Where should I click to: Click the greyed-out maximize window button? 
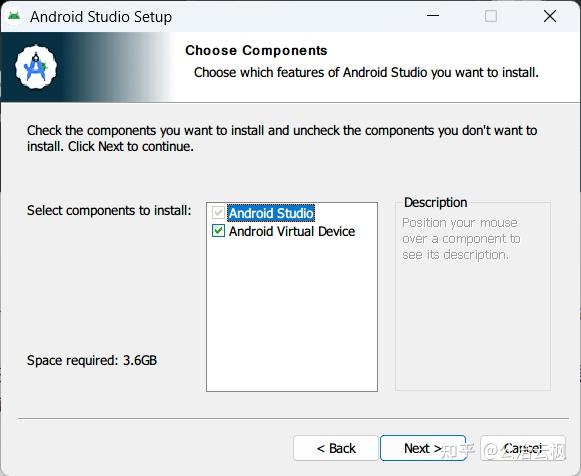491,16
